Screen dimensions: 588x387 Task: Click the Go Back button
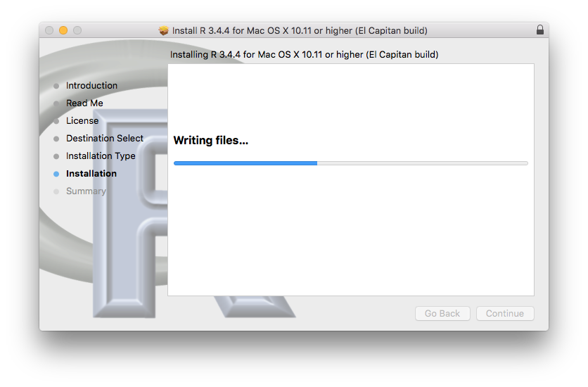442,314
